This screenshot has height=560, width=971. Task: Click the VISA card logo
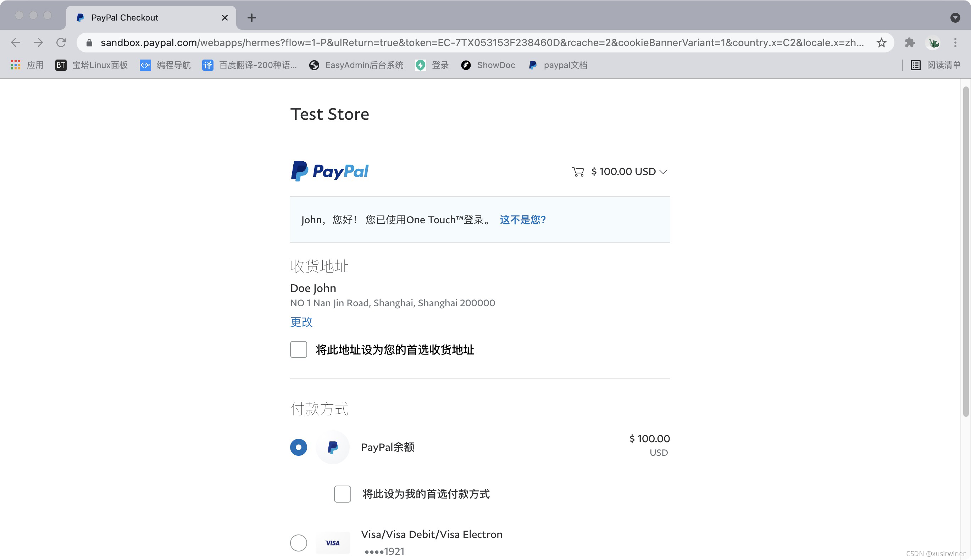pyautogui.click(x=333, y=542)
